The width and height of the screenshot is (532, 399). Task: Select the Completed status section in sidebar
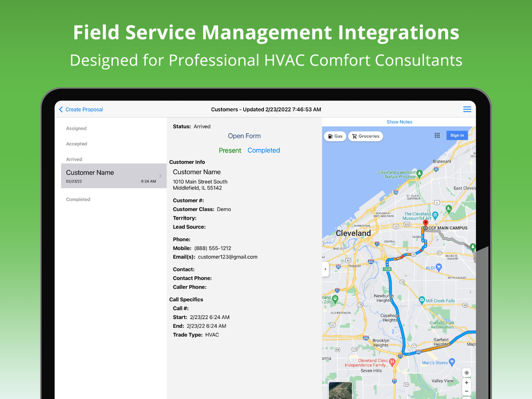(x=78, y=199)
